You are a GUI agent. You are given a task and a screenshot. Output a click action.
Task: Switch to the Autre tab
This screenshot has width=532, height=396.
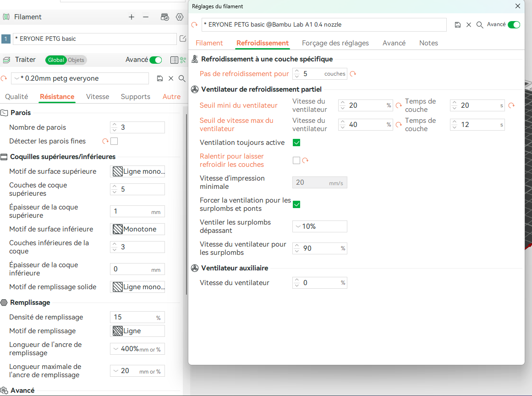pyautogui.click(x=171, y=97)
